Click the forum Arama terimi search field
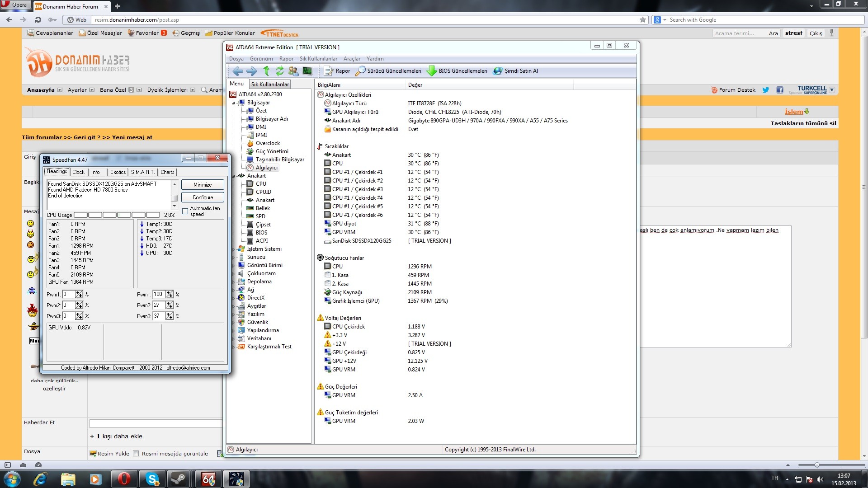This screenshot has height=488, width=868. (x=739, y=33)
